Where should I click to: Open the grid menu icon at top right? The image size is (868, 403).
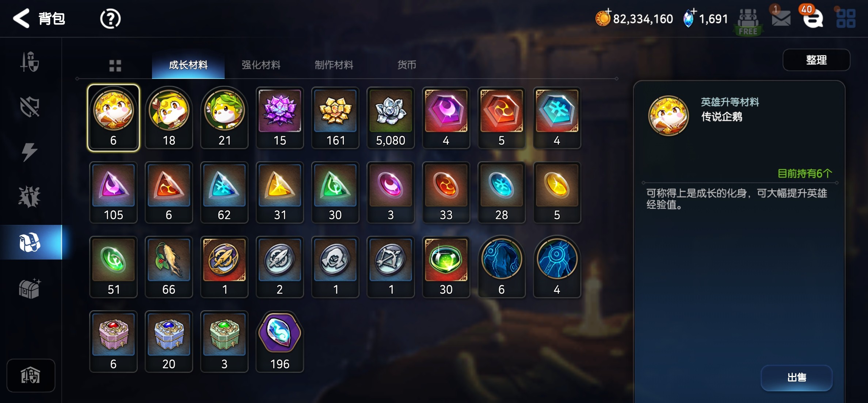pyautogui.click(x=846, y=19)
